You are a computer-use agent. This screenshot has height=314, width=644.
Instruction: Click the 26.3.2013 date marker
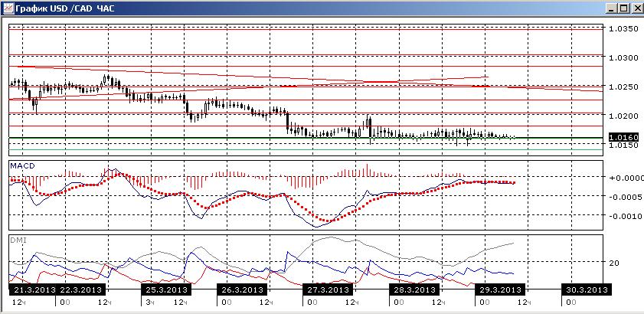242,289
